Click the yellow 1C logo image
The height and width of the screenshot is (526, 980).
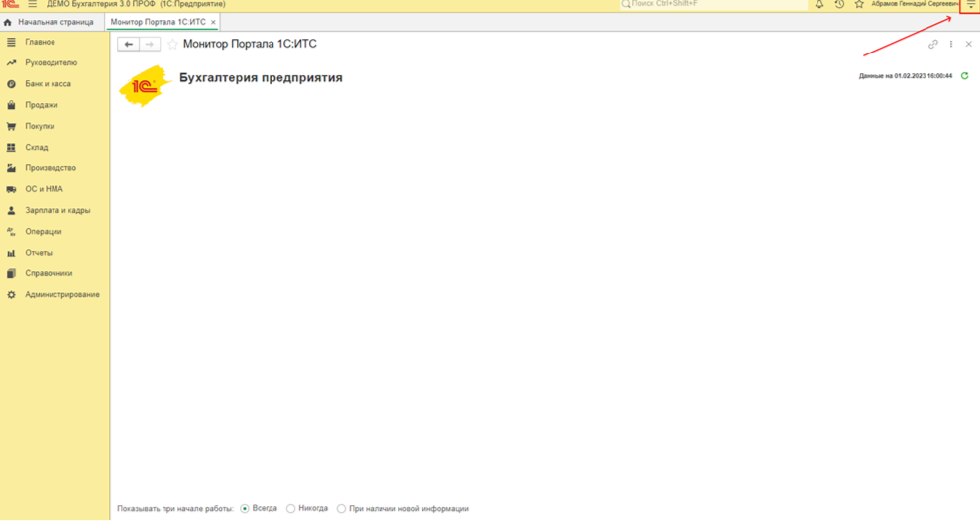(x=145, y=85)
